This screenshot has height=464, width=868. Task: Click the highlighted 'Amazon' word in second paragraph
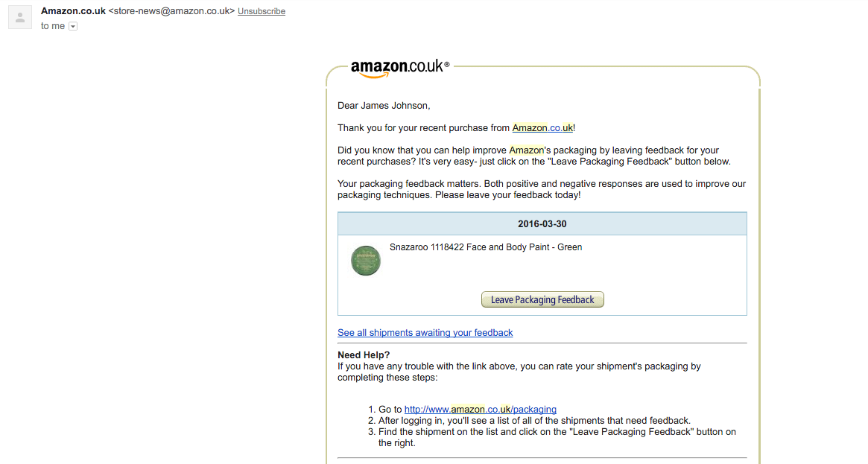[x=526, y=150]
